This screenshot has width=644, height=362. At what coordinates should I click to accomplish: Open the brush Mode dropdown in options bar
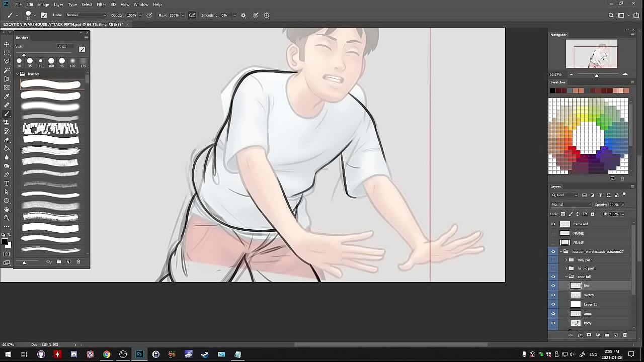pos(86,15)
